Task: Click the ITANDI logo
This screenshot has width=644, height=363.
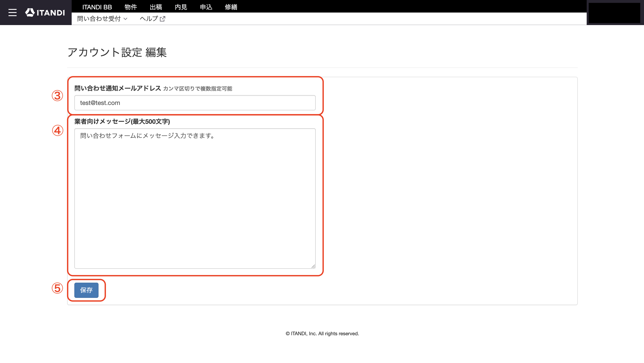Action: click(x=45, y=13)
